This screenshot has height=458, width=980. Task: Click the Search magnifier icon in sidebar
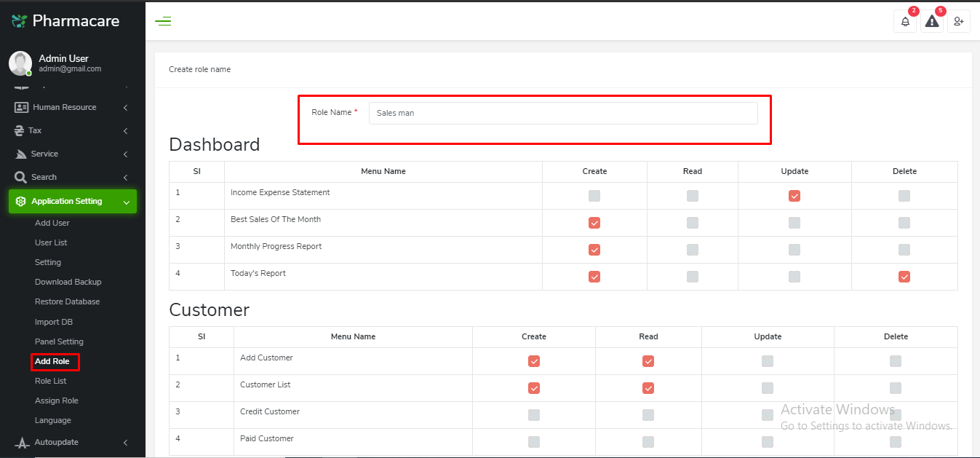click(20, 178)
